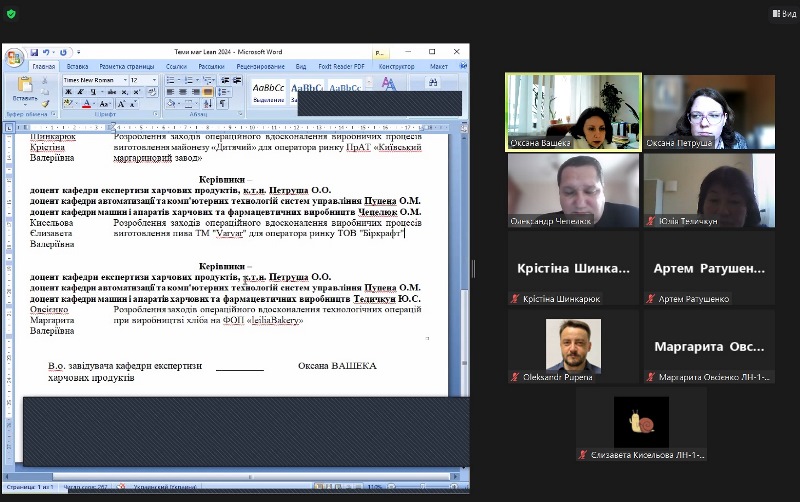
Task: Toggle italic formatting (К)
Action: 81,92
